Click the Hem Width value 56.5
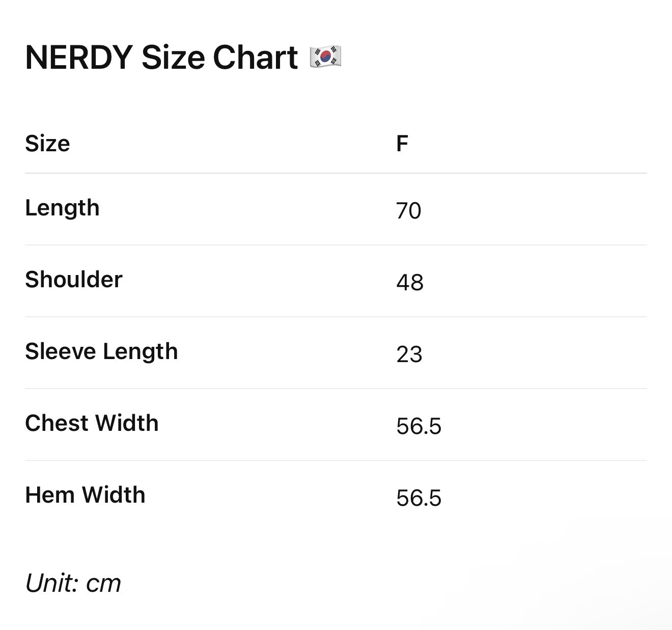This screenshot has width=672, height=630. [419, 498]
